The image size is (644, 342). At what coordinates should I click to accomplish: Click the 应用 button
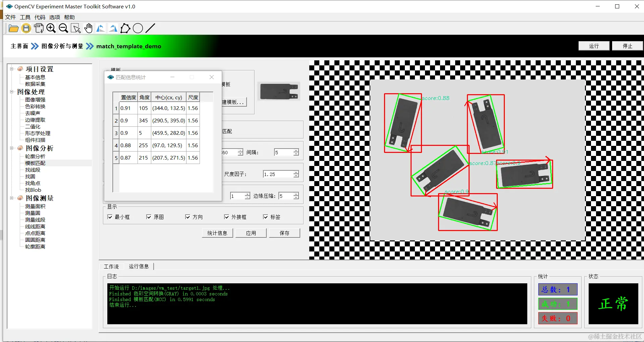(x=251, y=233)
